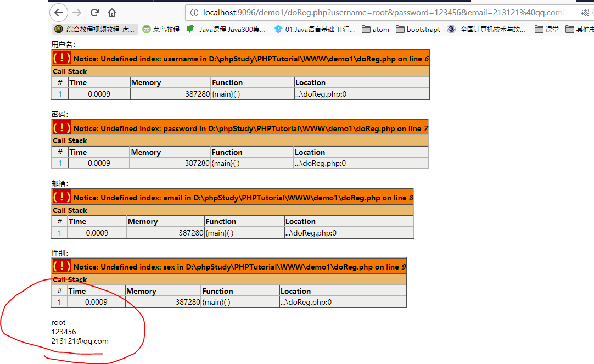This screenshot has width=594, height=364.
Task: Click the warning icon of password notice
Action: pos(61,127)
